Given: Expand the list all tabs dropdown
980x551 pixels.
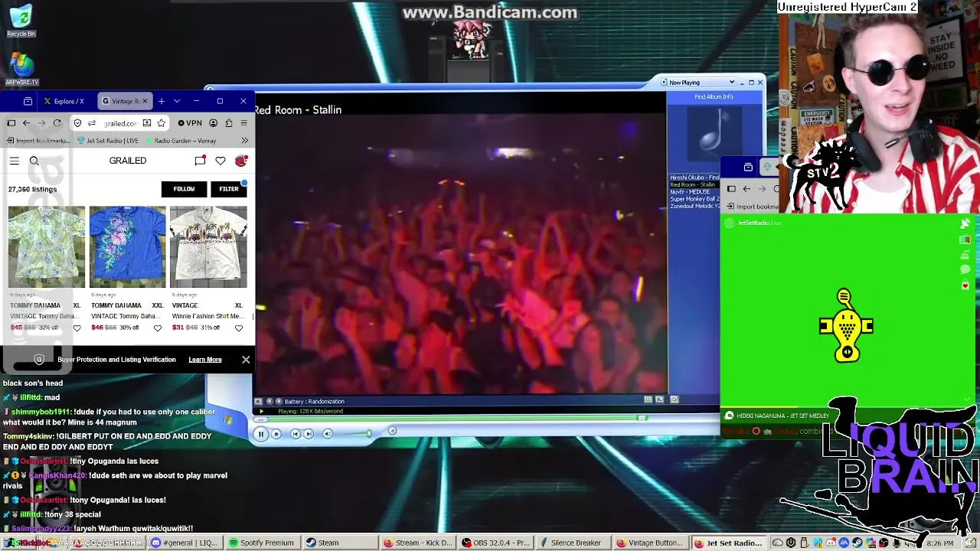Looking at the screenshot, I should click(177, 101).
